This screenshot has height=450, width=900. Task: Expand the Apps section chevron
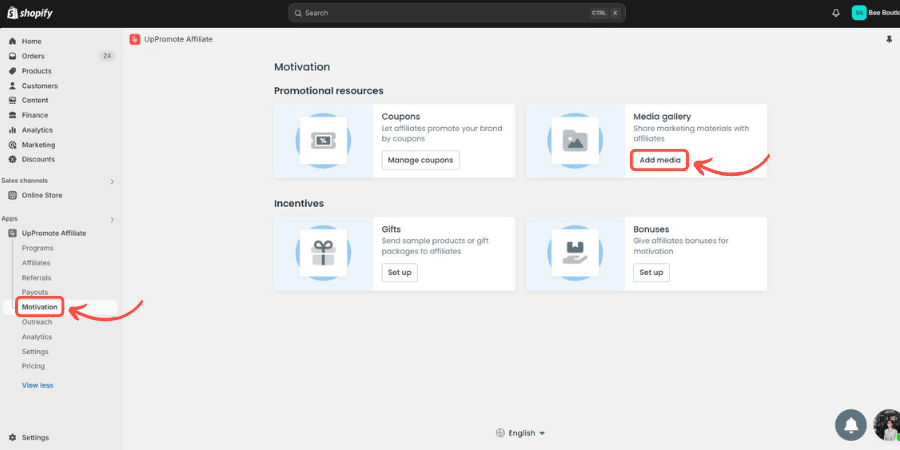click(x=112, y=219)
